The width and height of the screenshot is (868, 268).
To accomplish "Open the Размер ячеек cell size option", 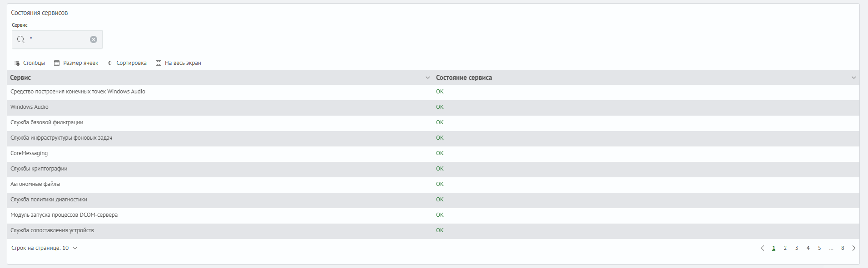I will [x=76, y=63].
